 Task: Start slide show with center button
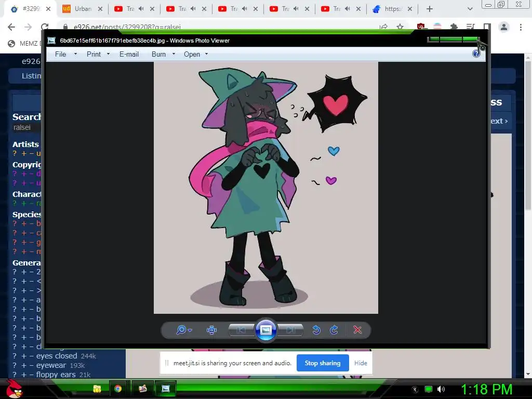(265, 330)
